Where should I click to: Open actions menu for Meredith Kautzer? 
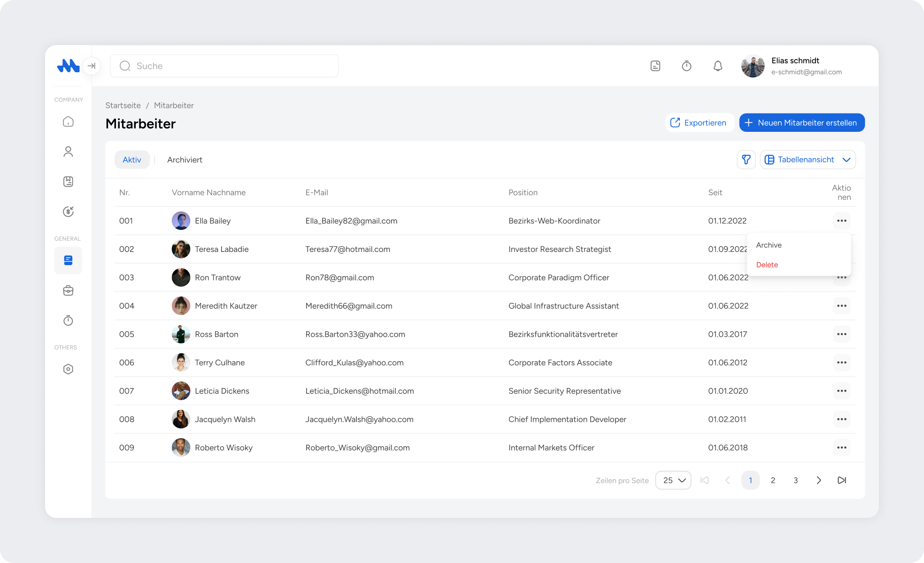[841, 306]
